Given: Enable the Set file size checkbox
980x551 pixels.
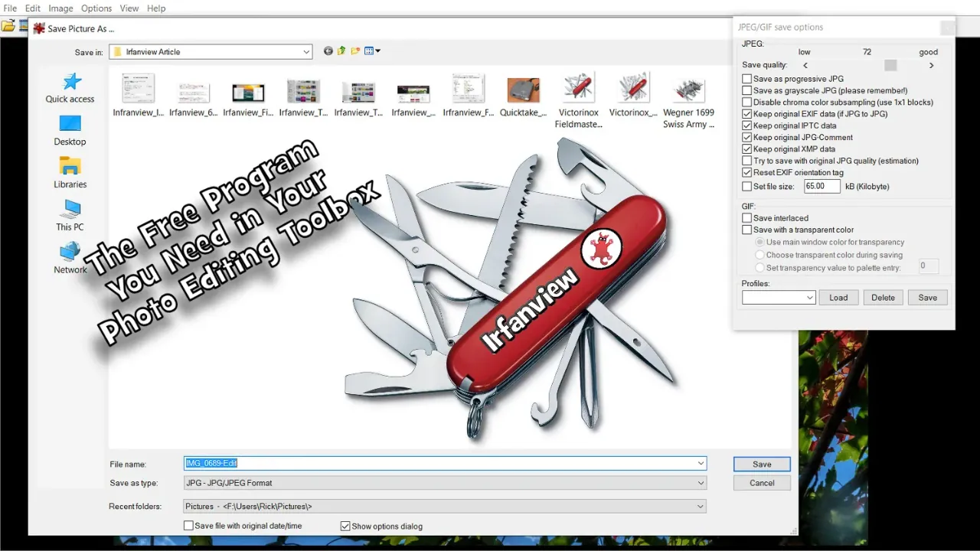Looking at the screenshot, I should (x=747, y=186).
